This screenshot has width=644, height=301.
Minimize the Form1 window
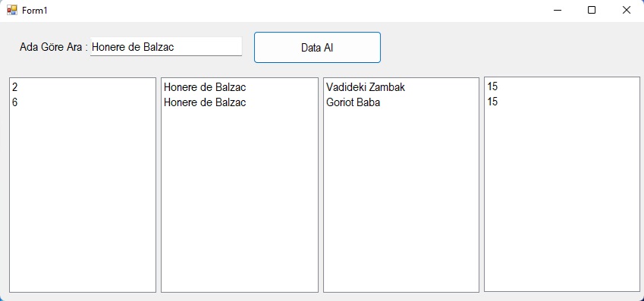click(x=558, y=11)
